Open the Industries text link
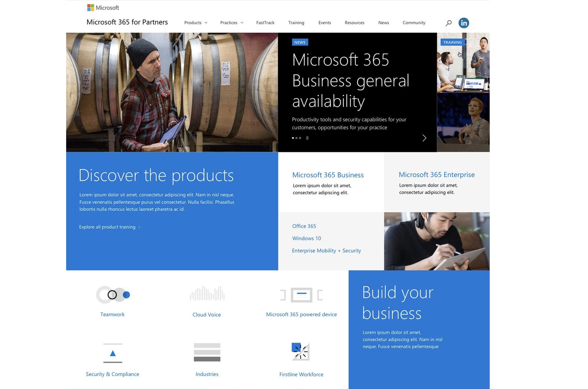Image resolution: width=588 pixels, height=389 pixels. coord(207,374)
